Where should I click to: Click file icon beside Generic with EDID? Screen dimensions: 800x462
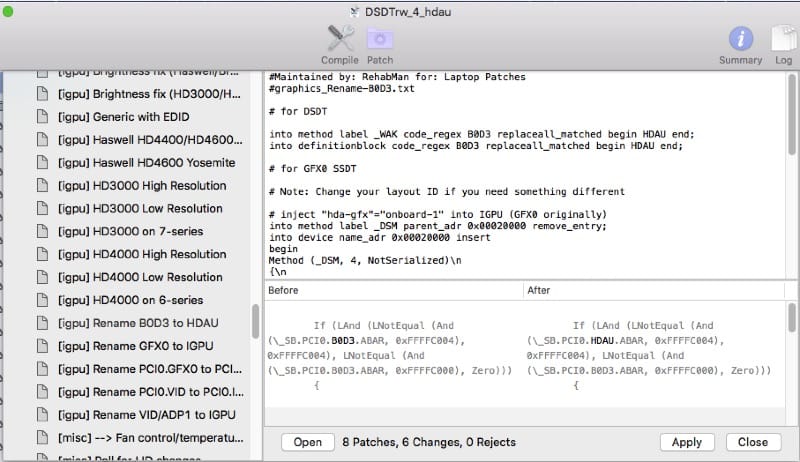(43, 116)
